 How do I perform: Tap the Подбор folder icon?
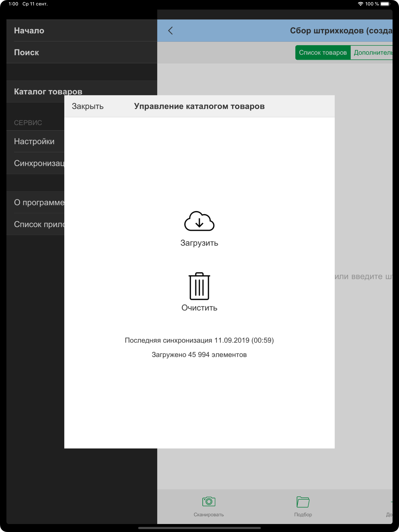tap(303, 502)
